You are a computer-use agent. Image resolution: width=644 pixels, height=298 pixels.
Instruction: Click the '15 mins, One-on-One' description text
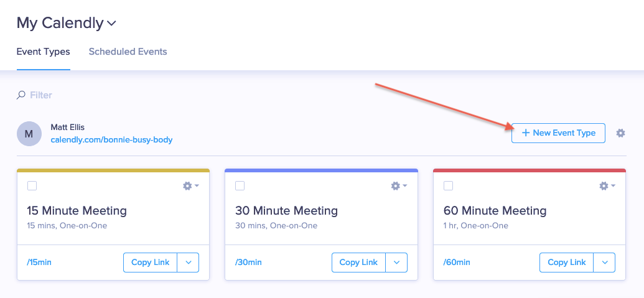coord(67,226)
